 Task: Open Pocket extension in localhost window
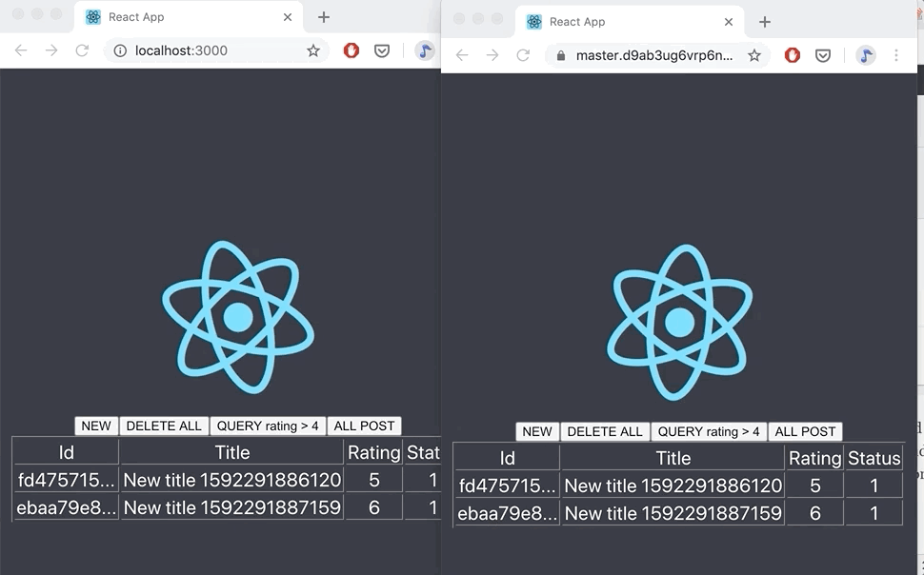click(x=382, y=50)
